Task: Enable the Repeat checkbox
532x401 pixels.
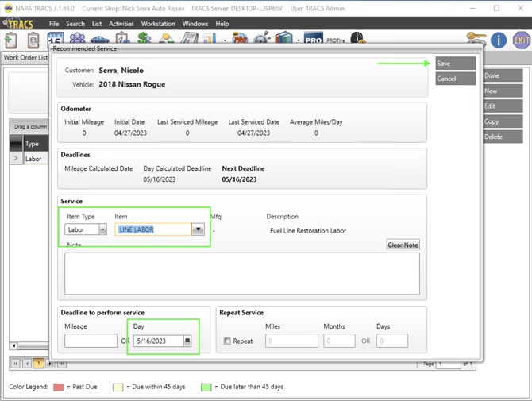Action: click(228, 341)
